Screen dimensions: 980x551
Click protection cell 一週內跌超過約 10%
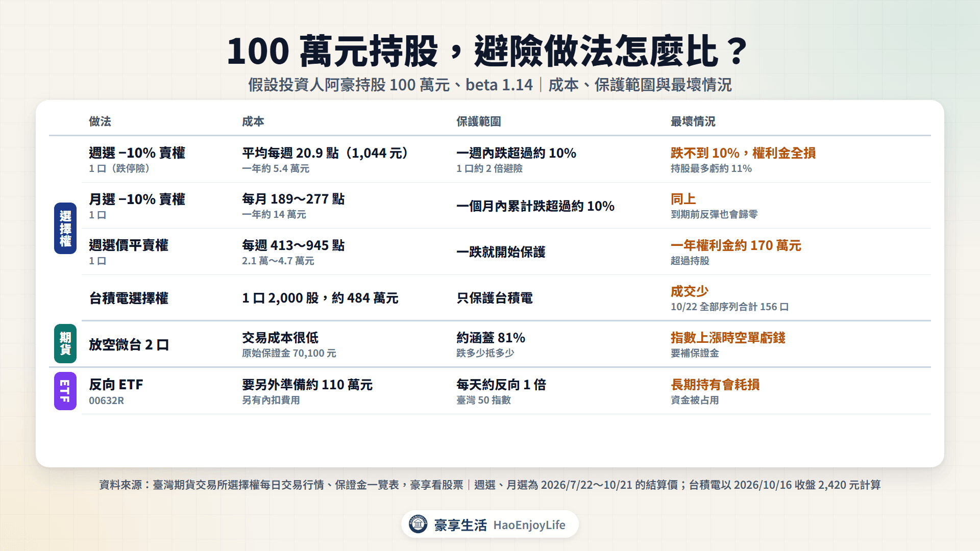[516, 153]
